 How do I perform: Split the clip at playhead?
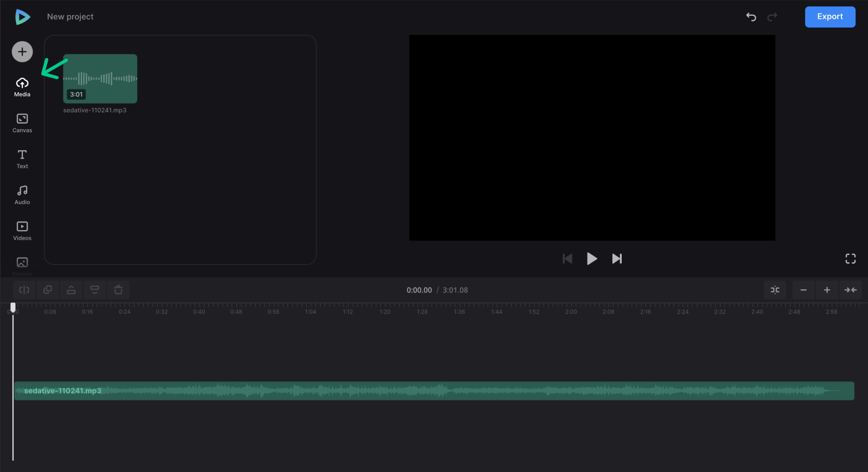pyautogui.click(x=24, y=290)
